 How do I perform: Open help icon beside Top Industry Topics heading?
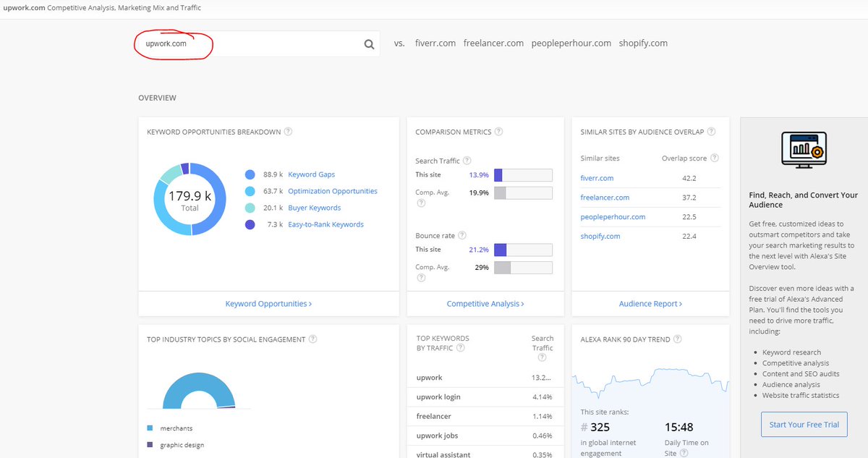click(x=312, y=339)
